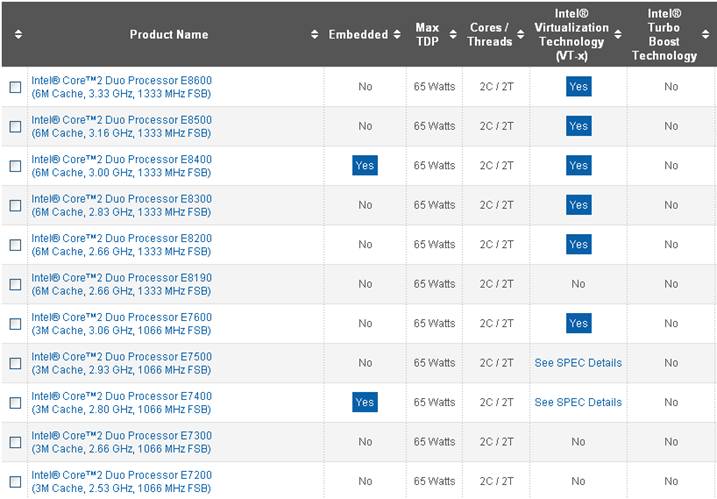
Task: Click the Embedded Yes badge for E8400
Action: [365, 165]
